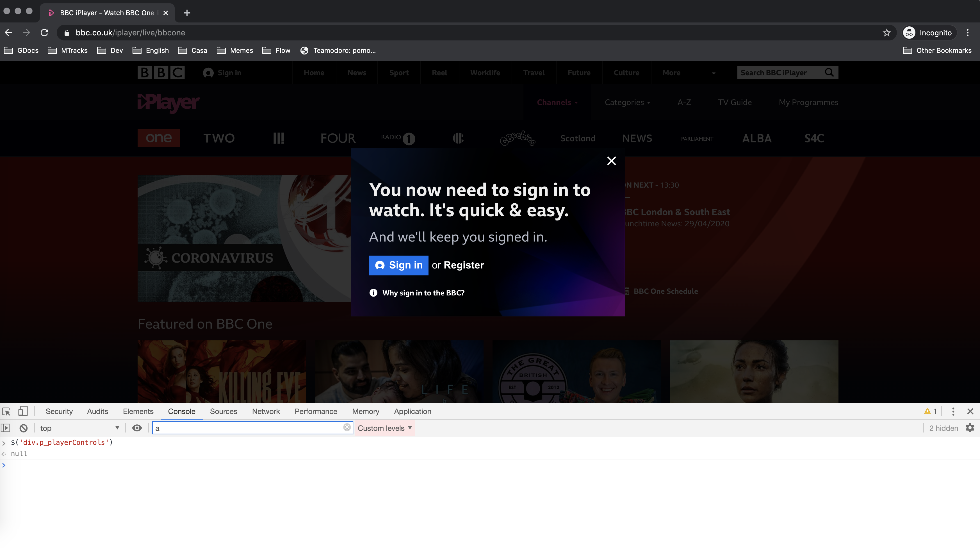
Task: Switch to the Network tab
Action: (x=266, y=411)
